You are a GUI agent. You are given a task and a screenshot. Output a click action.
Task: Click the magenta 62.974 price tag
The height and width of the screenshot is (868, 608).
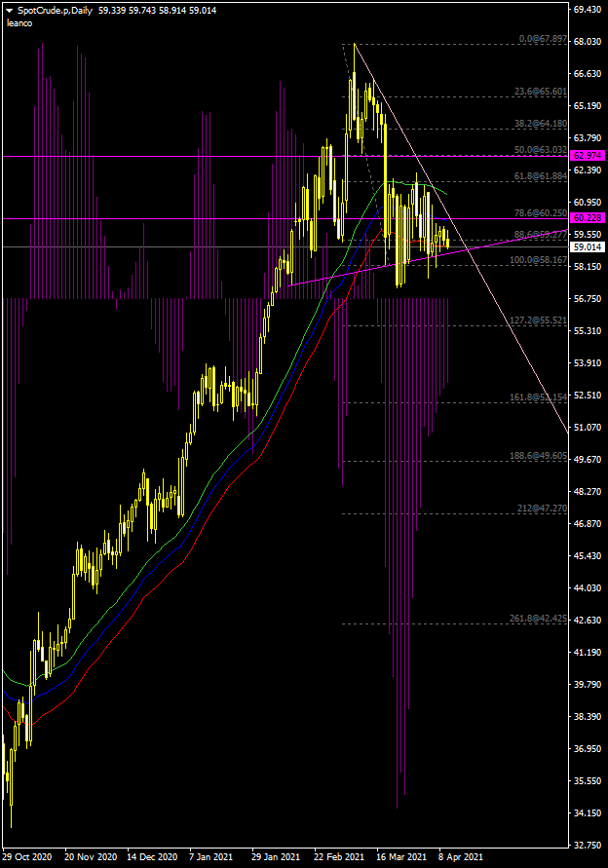[589, 156]
